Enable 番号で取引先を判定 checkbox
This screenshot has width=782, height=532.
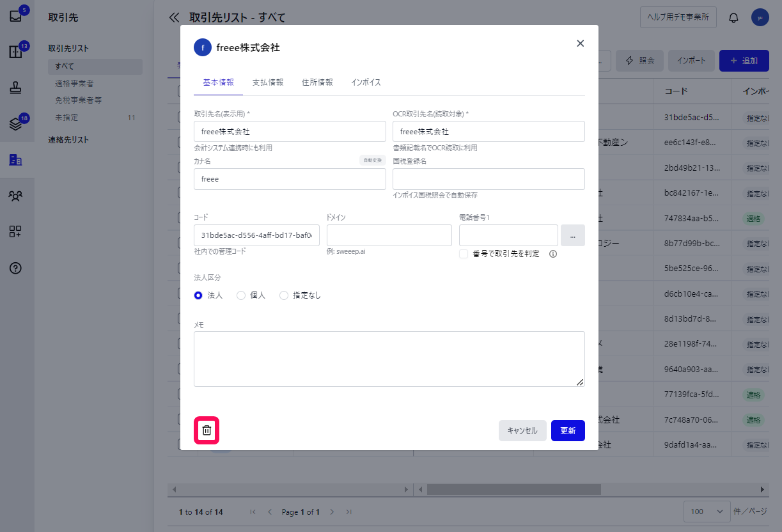point(464,254)
